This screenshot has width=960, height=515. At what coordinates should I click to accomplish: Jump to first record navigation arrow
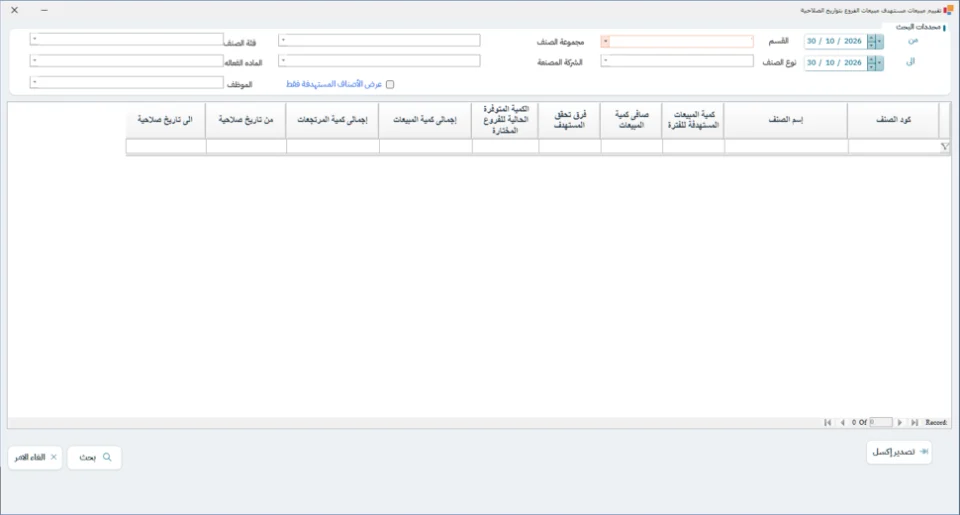pyautogui.click(x=828, y=423)
